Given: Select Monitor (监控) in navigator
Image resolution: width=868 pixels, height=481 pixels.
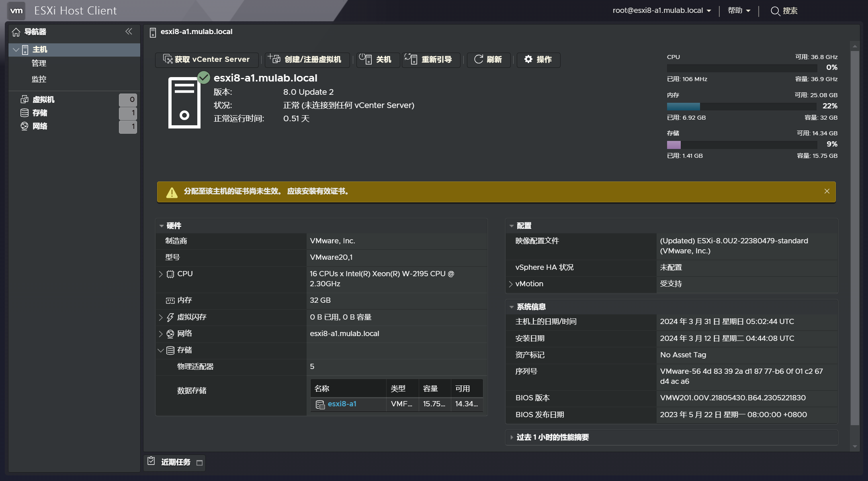Looking at the screenshot, I should click(x=39, y=79).
